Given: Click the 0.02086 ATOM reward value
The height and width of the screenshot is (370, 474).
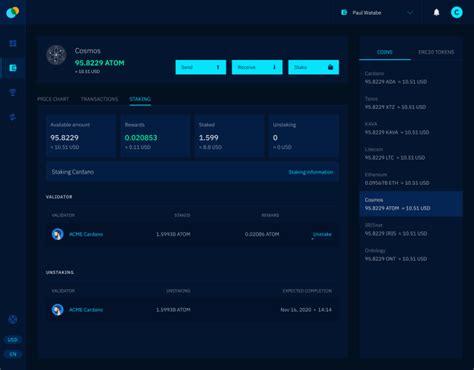Looking at the screenshot, I should [262, 234].
